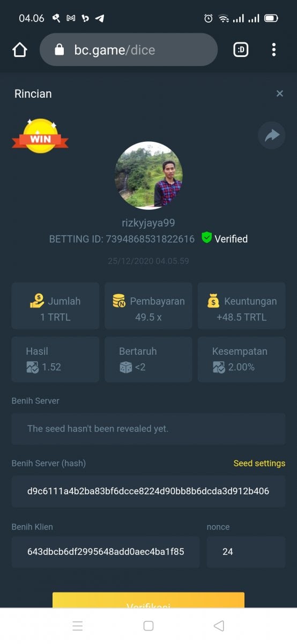Tap the Bertaruh dice icon
The width and height of the screenshot is (297, 644).
click(x=125, y=367)
